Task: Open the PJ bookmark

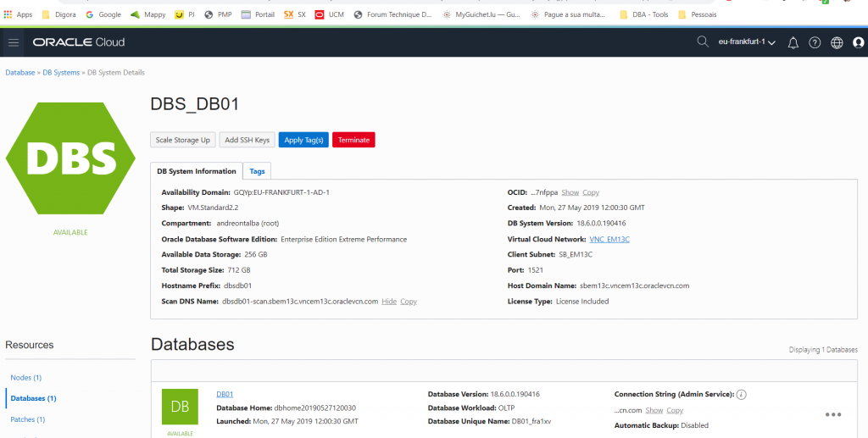Action: [x=184, y=14]
